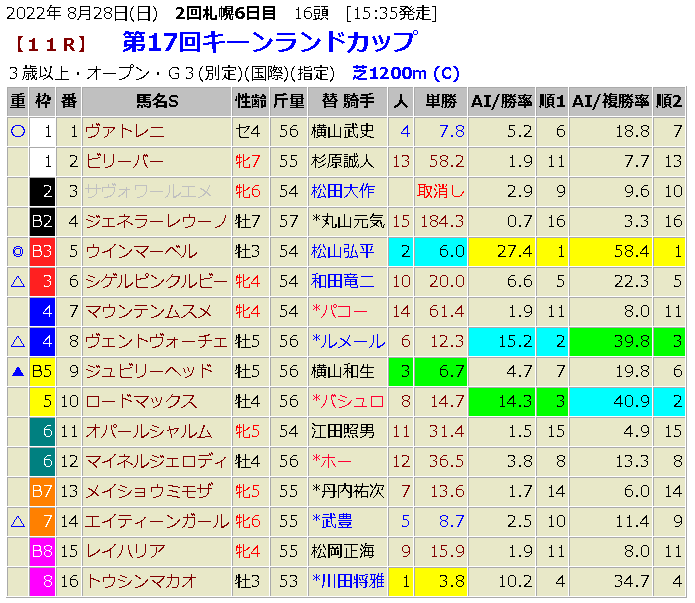Click the triangle mark beside シゲルピンクルビー

[x=18, y=282]
